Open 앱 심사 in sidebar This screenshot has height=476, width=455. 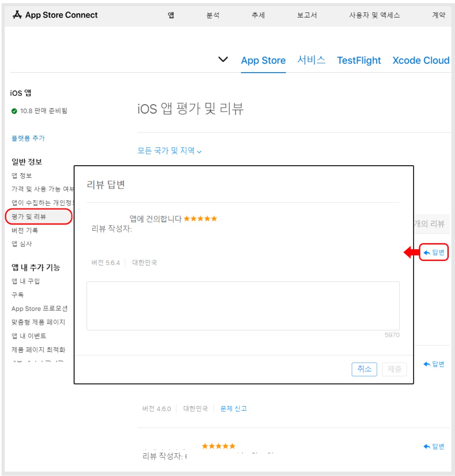tap(22, 244)
